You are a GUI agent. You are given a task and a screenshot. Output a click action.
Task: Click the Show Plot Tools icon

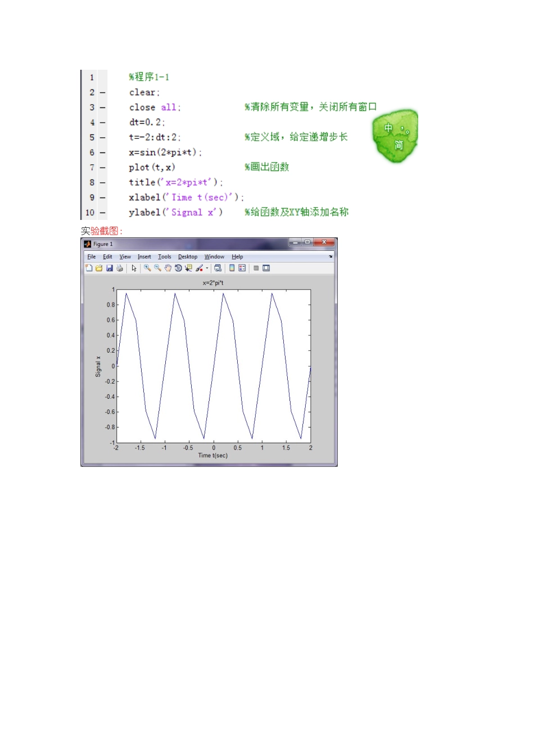point(266,268)
